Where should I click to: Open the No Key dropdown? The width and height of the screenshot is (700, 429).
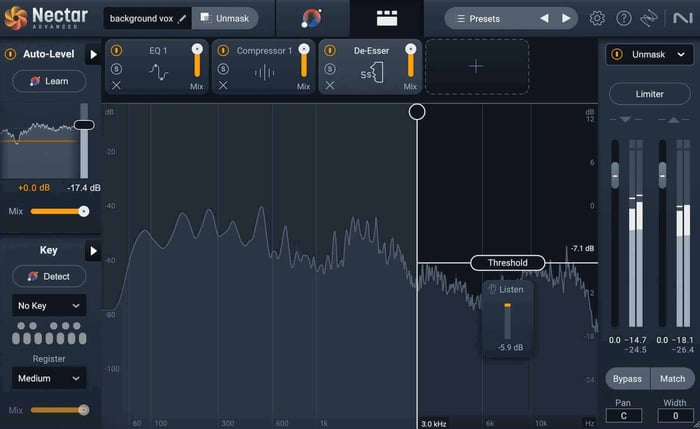pos(49,306)
